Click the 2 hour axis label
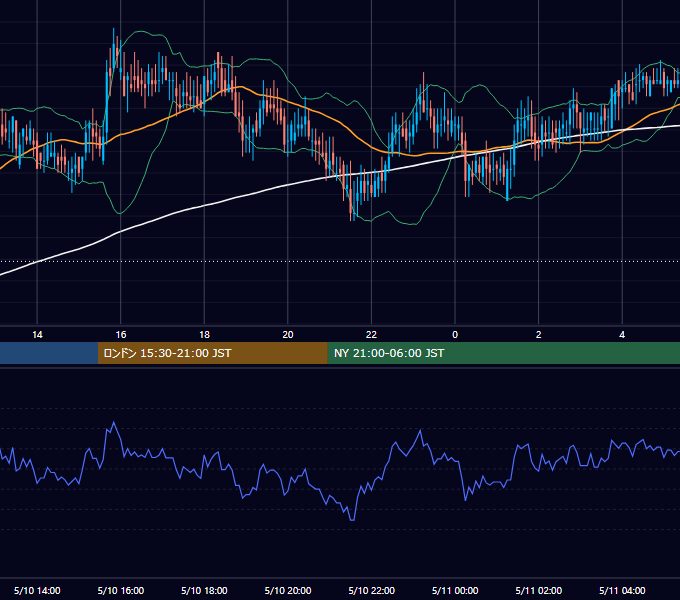The width and height of the screenshot is (680, 600). (539, 335)
